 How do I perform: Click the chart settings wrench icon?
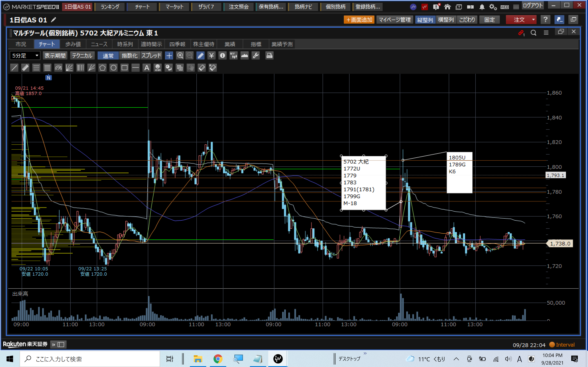[256, 56]
